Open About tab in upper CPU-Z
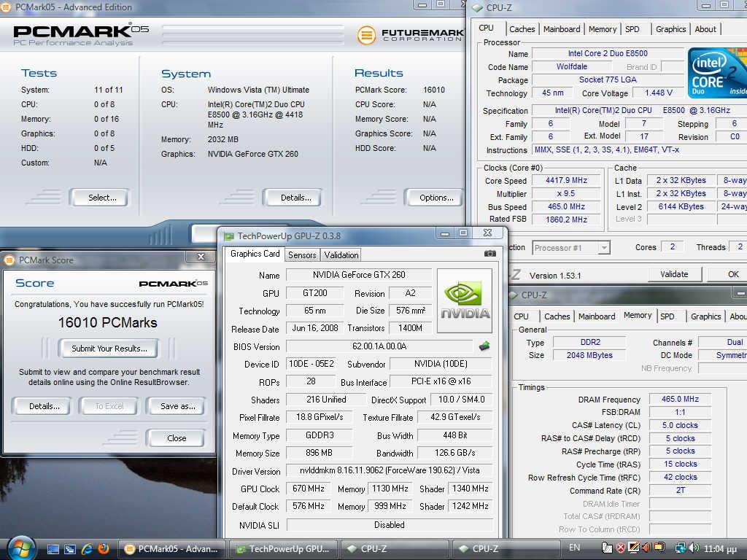747x560 pixels. 705,29
